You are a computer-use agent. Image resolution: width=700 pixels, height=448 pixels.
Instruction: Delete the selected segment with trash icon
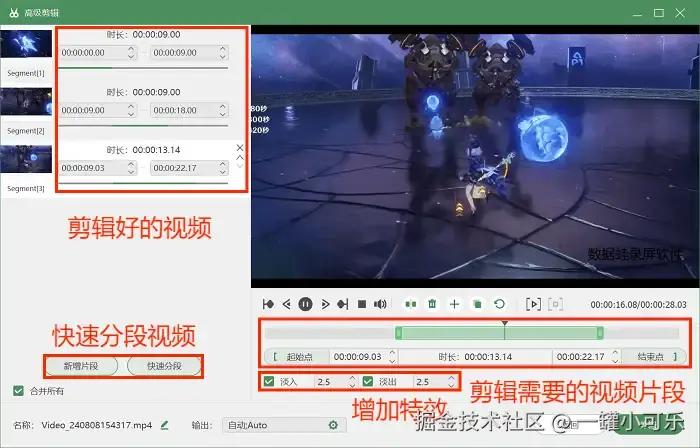432,304
